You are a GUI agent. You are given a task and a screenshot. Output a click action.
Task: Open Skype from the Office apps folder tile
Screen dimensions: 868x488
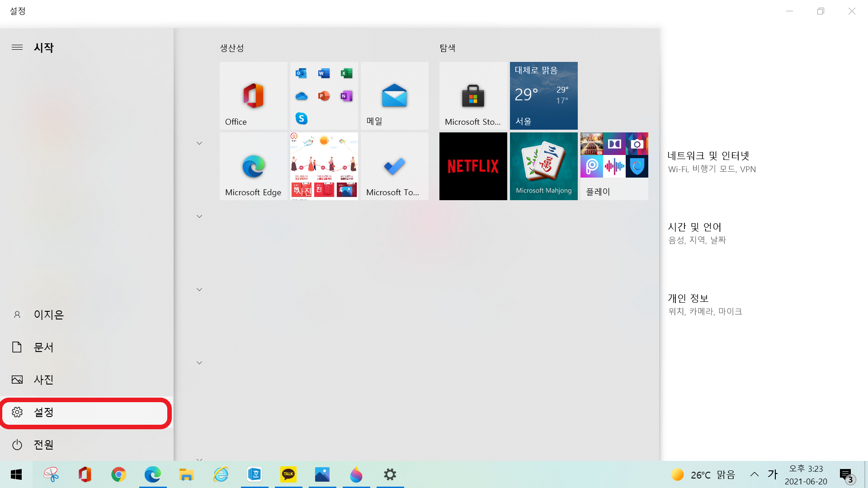pos(302,118)
